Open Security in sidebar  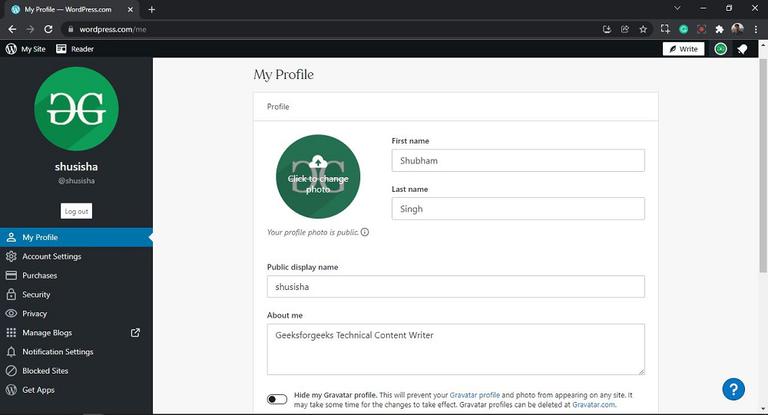[76, 294]
